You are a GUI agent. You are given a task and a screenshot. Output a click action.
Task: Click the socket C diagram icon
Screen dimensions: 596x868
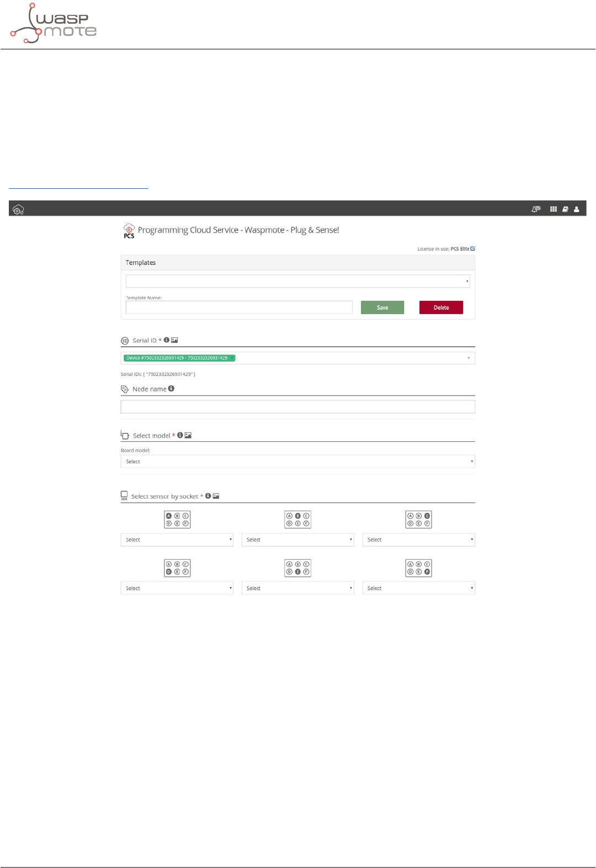click(x=419, y=520)
